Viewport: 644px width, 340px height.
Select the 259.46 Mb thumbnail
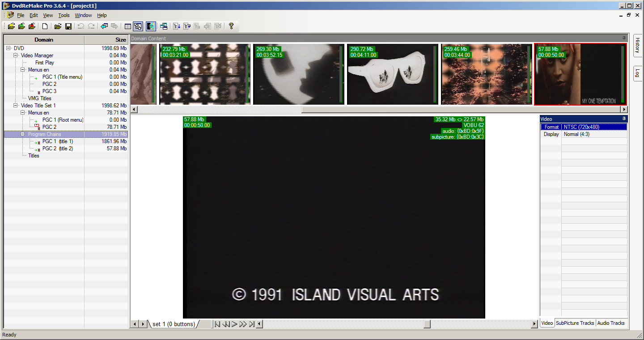point(487,74)
